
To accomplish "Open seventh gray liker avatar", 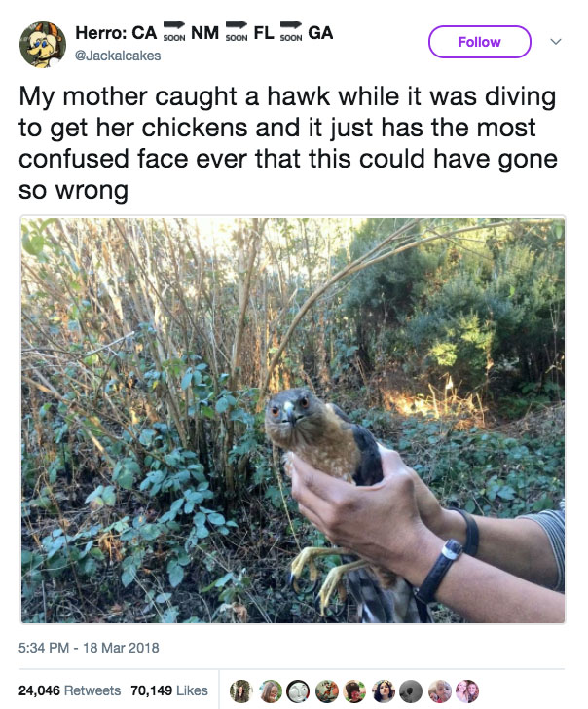I will point(411,690).
